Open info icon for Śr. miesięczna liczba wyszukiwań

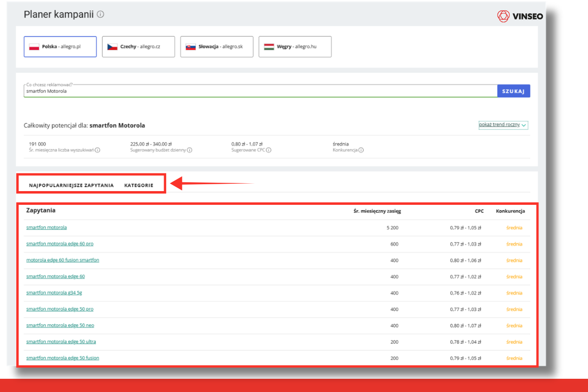pyautogui.click(x=98, y=150)
